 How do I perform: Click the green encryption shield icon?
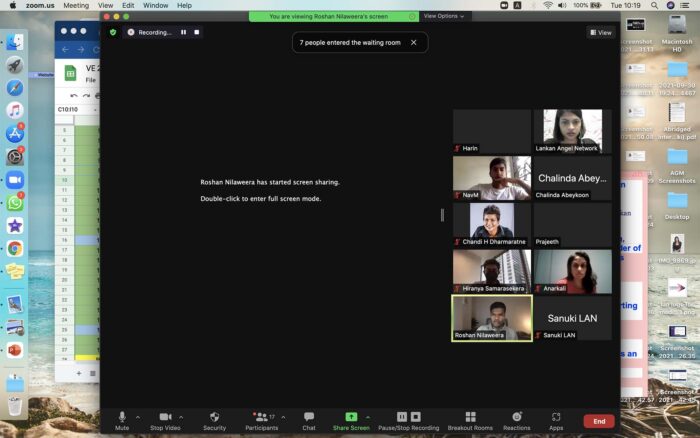113,32
